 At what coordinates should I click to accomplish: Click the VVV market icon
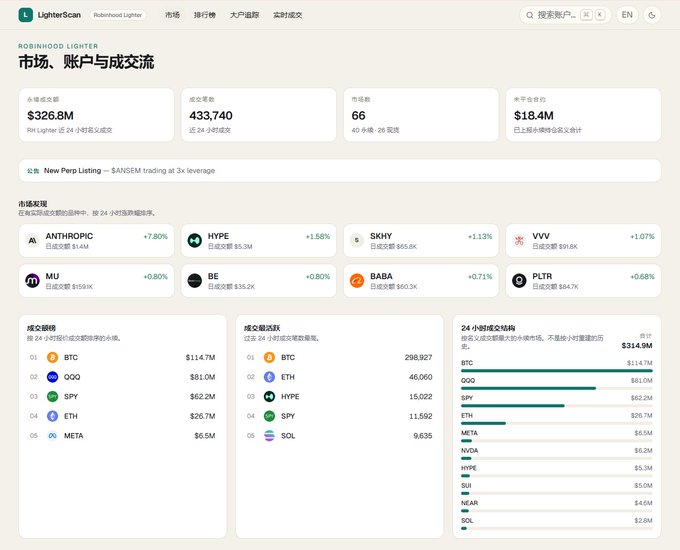(519, 240)
